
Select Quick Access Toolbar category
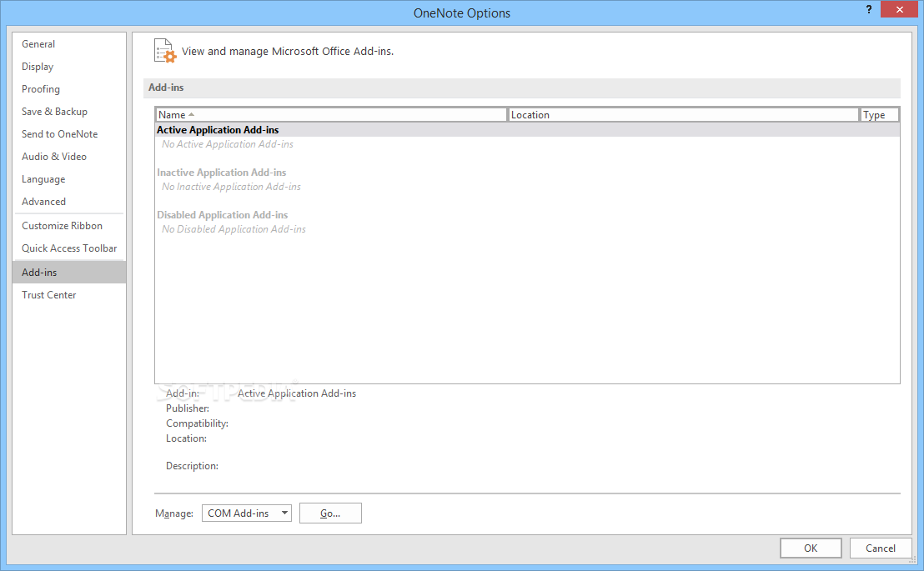click(69, 248)
